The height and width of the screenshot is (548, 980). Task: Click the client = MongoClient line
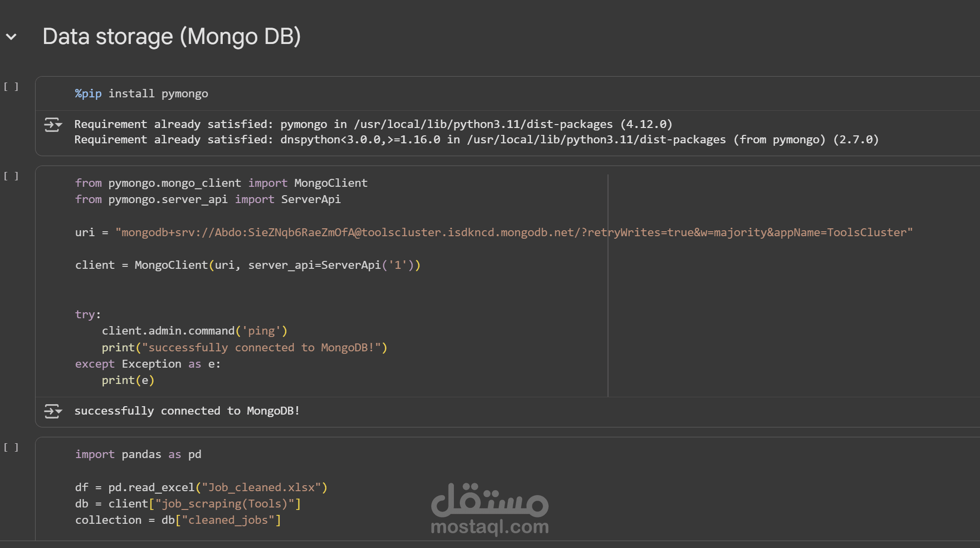247,265
